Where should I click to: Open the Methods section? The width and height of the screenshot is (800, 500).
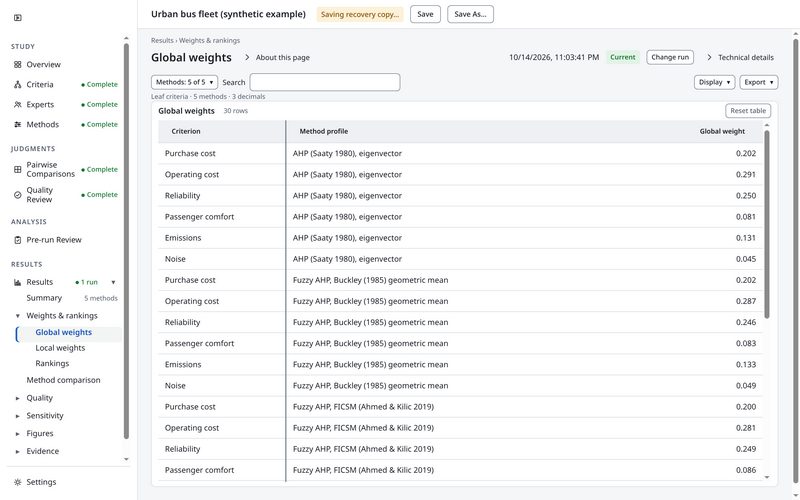42,124
